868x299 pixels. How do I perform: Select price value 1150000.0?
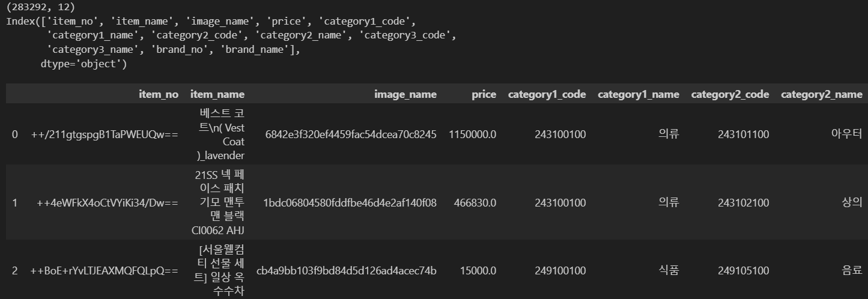pos(473,134)
